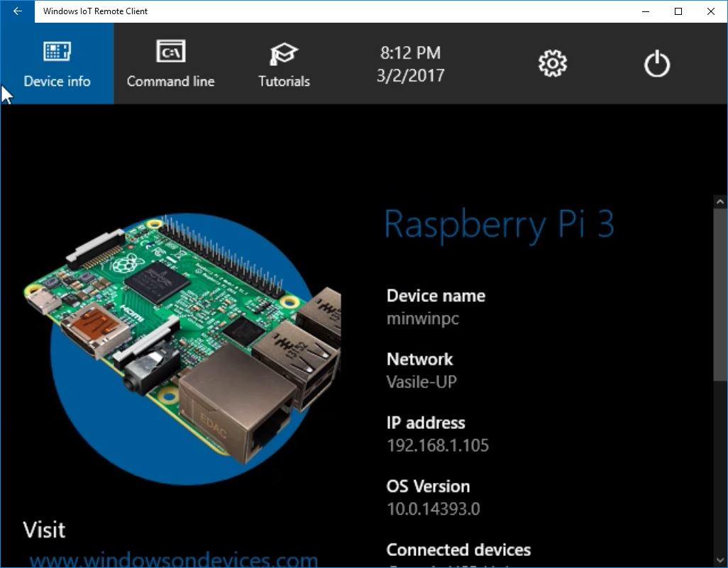The width and height of the screenshot is (728, 568).
Task: Open the www.windowsondevices.com link
Action: click(174, 559)
